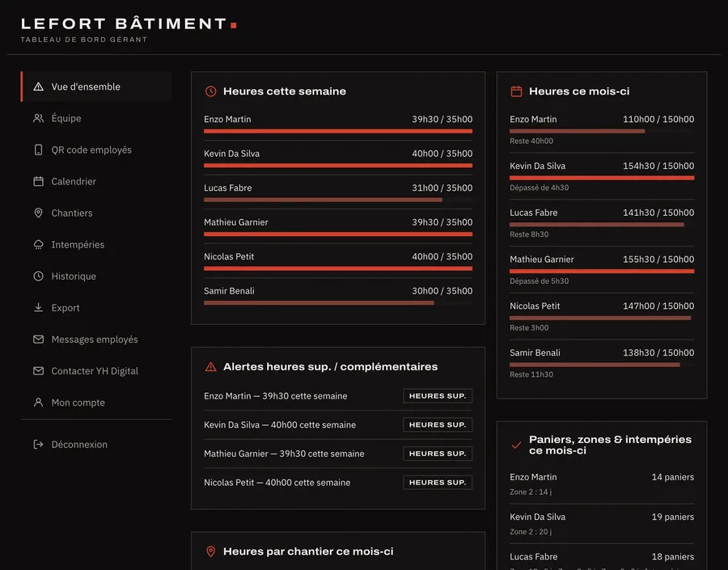Open Historique from the sidebar
Screen dimensions: 728x570
[x=96, y=277]
